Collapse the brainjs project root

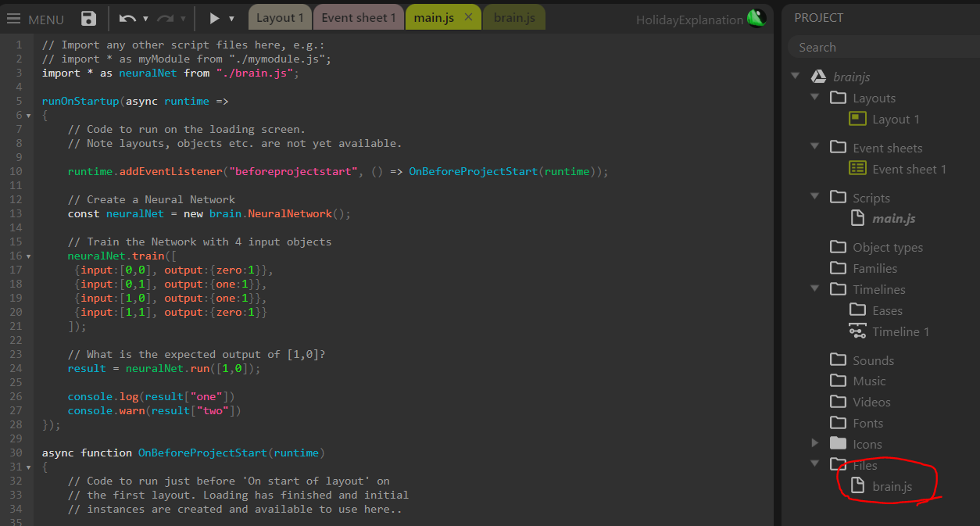coord(796,77)
